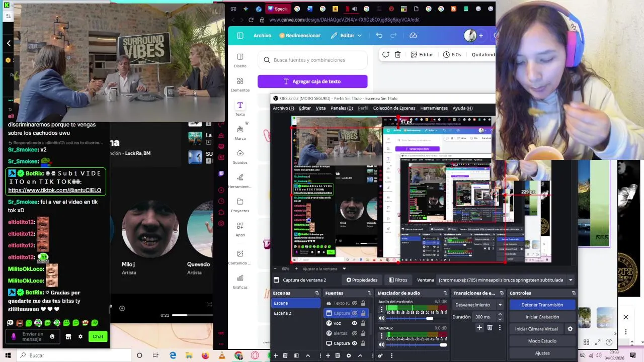644x362 pixels.
Task: Open OBS Vista menu
Action: click(x=320, y=108)
